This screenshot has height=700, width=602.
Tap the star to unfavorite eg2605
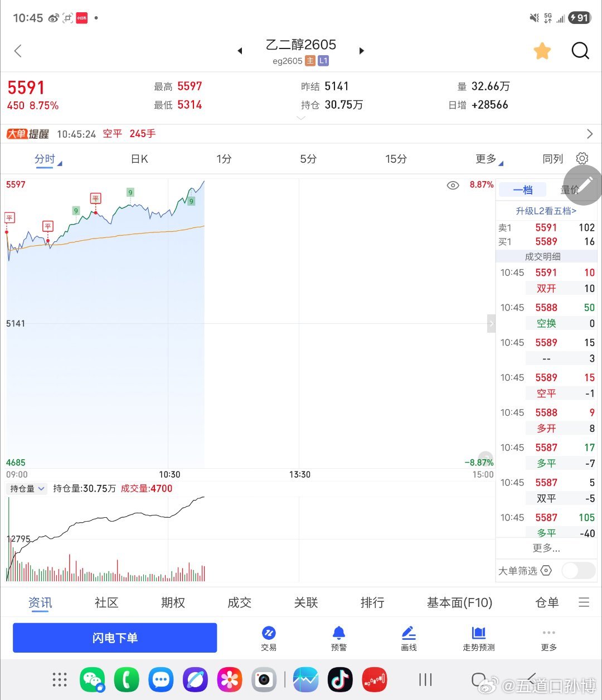[542, 50]
